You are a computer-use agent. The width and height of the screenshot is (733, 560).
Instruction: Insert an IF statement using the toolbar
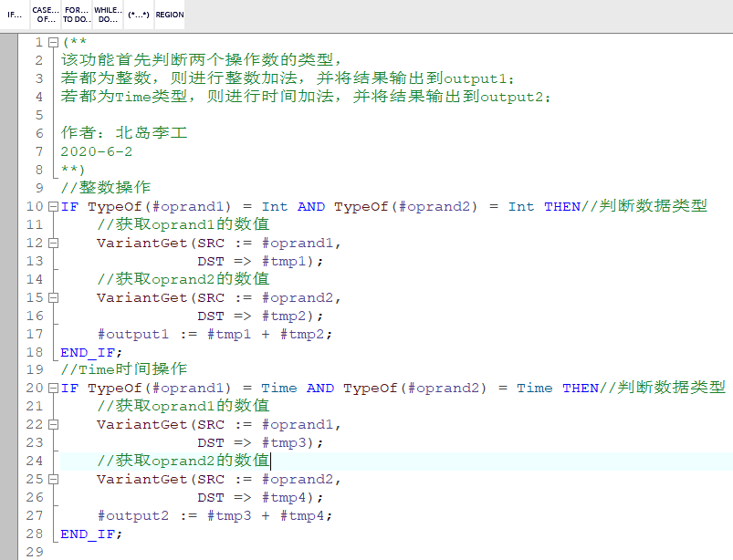click(x=14, y=15)
